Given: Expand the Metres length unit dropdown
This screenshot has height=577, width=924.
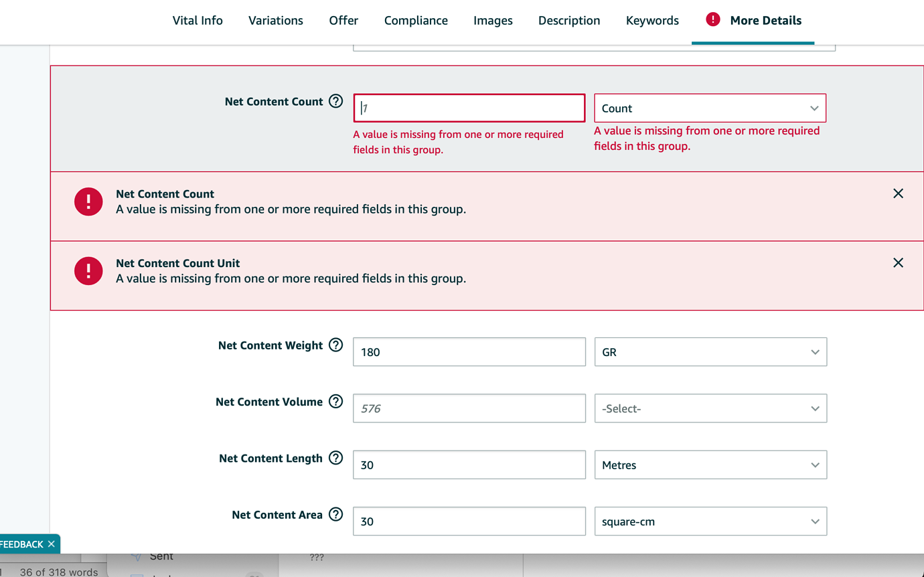Looking at the screenshot, I should click(x=710, y=465).
